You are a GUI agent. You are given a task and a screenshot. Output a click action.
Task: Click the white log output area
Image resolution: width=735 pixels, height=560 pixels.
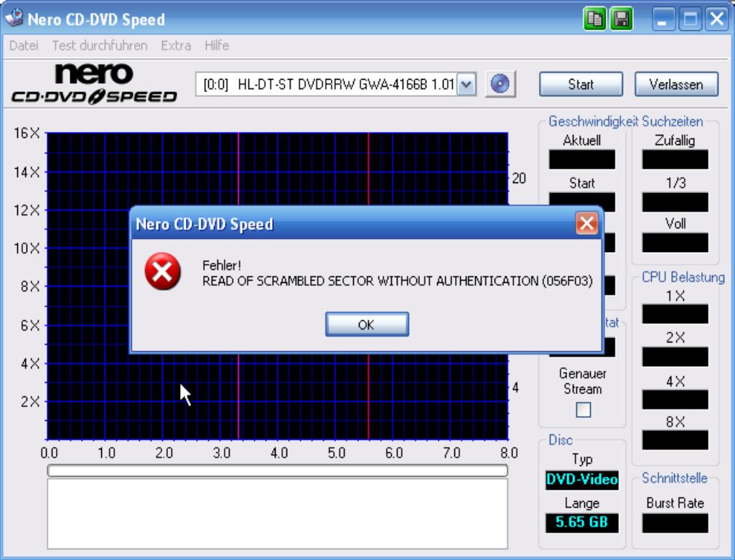point(278,513)
